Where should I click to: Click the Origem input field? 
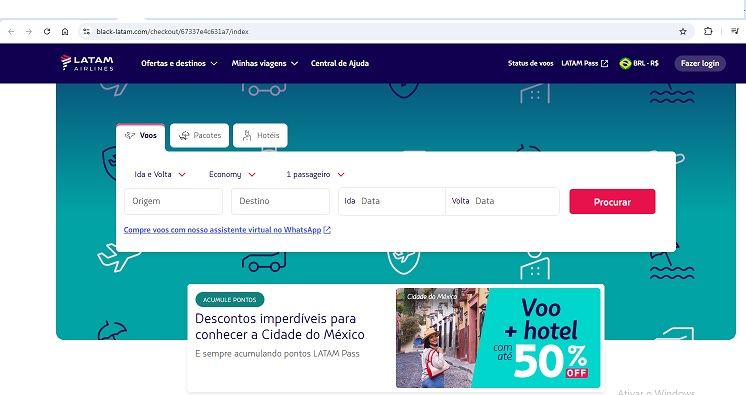coord(173,201)
